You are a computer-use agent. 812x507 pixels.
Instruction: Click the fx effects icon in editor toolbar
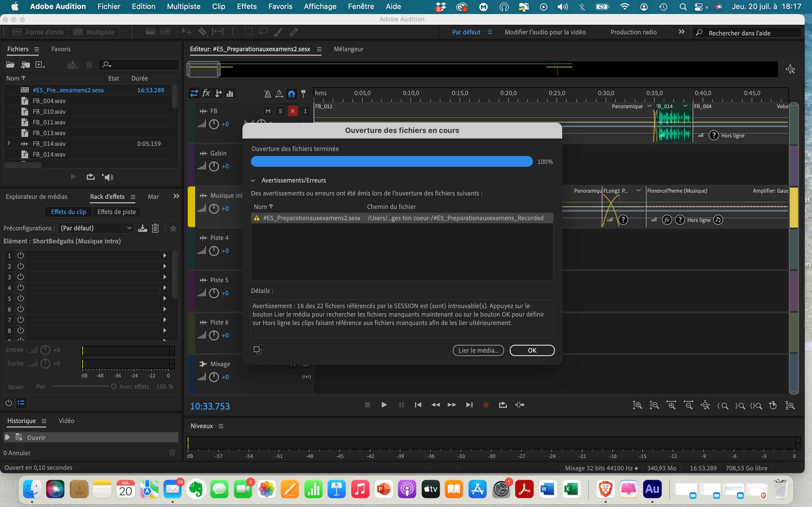206,93
